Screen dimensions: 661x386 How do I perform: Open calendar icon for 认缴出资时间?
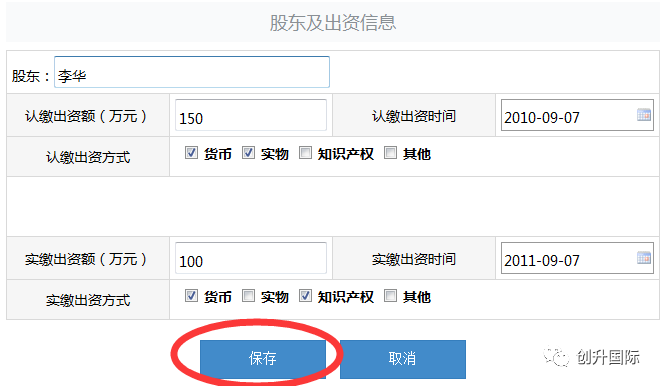pos(644,115)
